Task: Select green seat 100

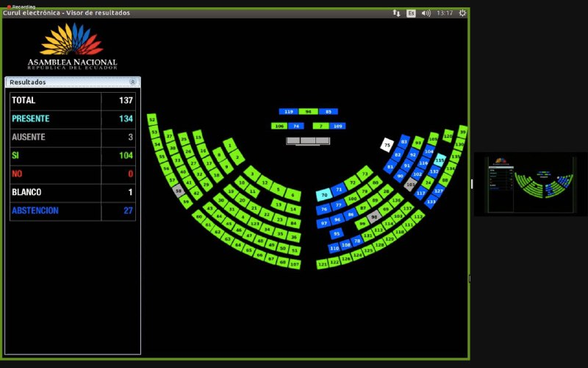Action: pos(353,199)
